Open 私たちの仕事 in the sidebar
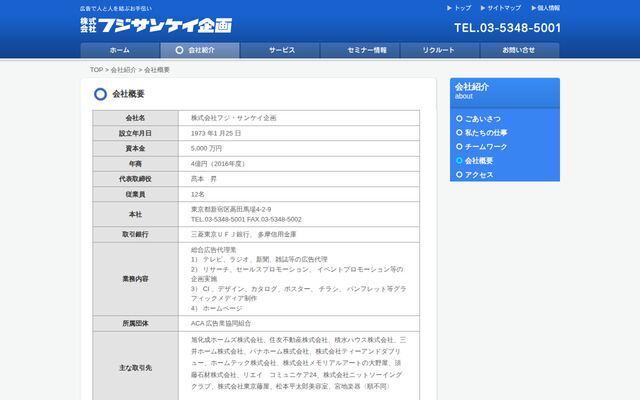The image size is (640, 400). [486, 133]
